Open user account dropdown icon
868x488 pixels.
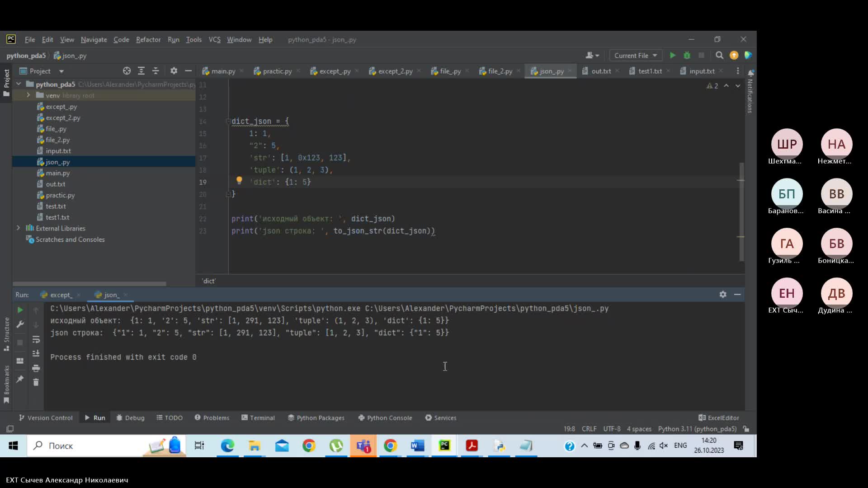pos(592,56)
